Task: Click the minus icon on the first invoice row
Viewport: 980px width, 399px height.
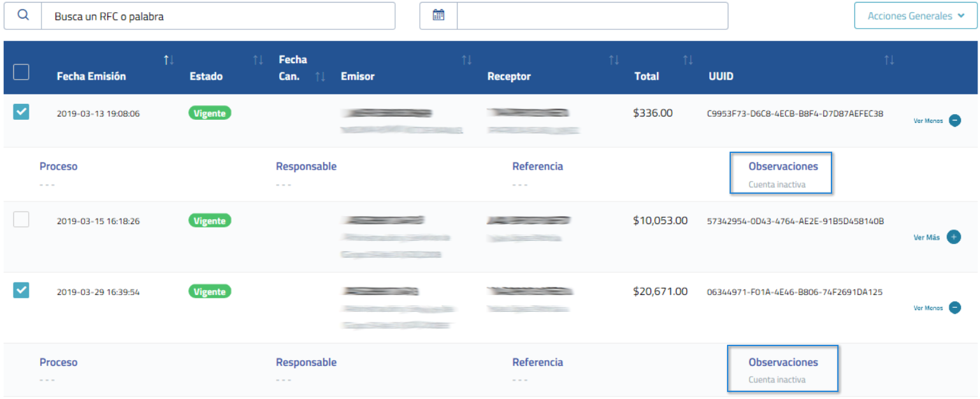Action: pyautogui.click(x=955, y=120)
